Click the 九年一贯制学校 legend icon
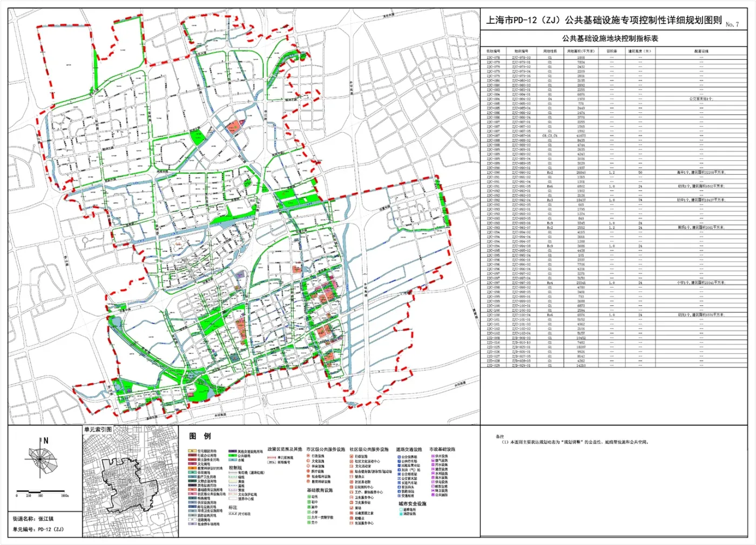Image resolution: width=756 pixels, height=545 pixels. coord(308,517)
